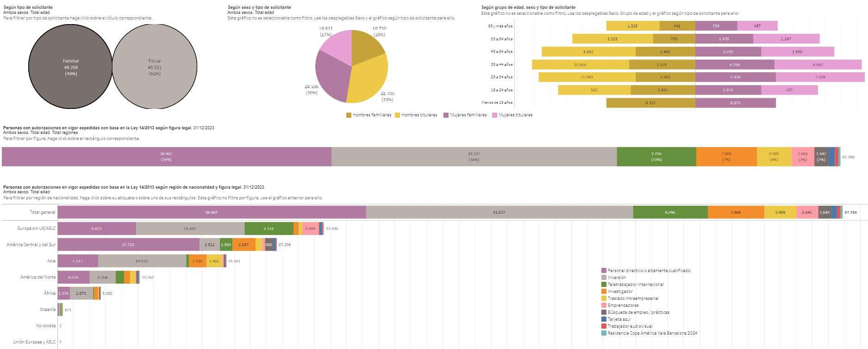Filter by América Central y del Sur label
Image resolution: width=868 pixels, height=349 pixels.
click(x=31, y=245)
